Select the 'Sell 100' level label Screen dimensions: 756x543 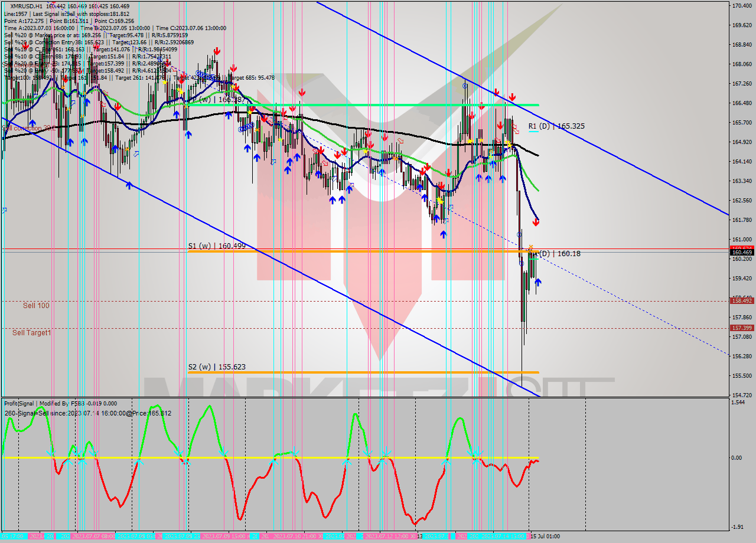coord(36,305)
